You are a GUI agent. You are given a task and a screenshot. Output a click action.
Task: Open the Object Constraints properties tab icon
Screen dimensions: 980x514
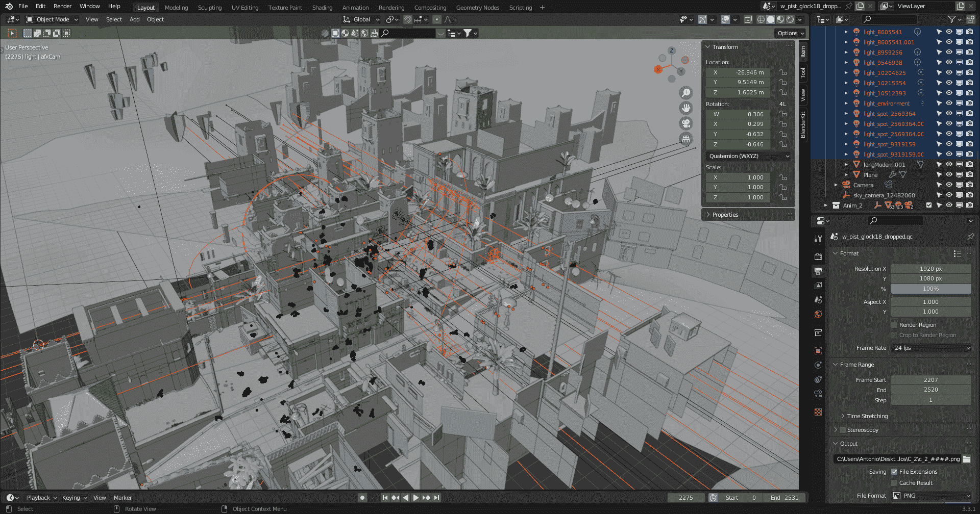pyautogui.click(x=818, y=379)
